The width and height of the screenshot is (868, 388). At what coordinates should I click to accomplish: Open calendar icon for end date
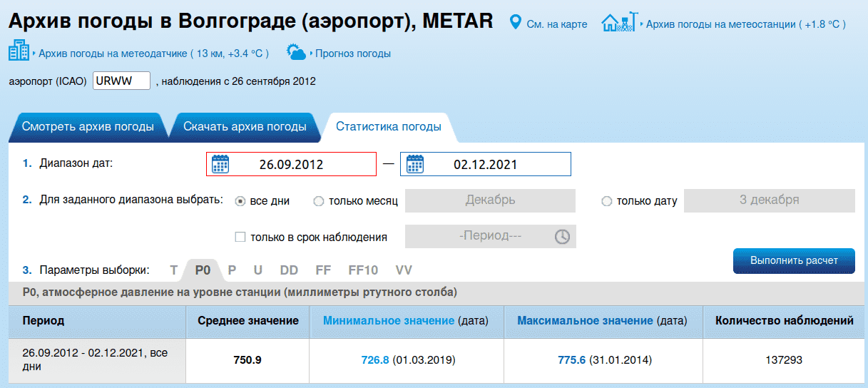point(415,164)
